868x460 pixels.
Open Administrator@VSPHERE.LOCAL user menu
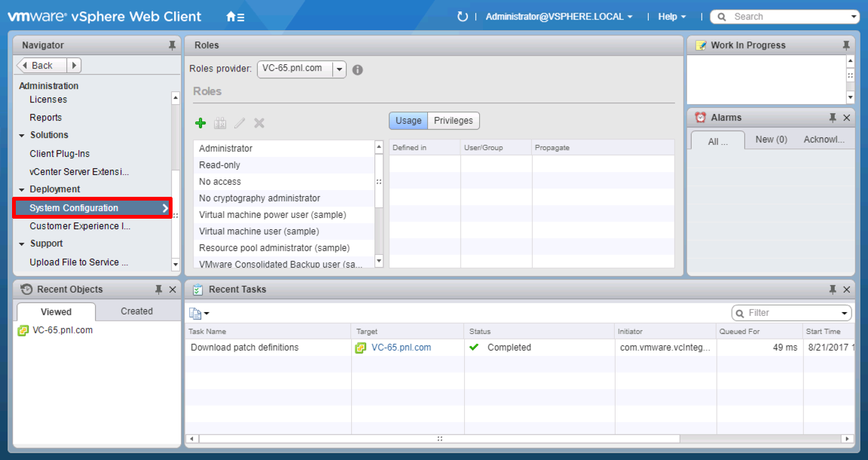(558, 17)
